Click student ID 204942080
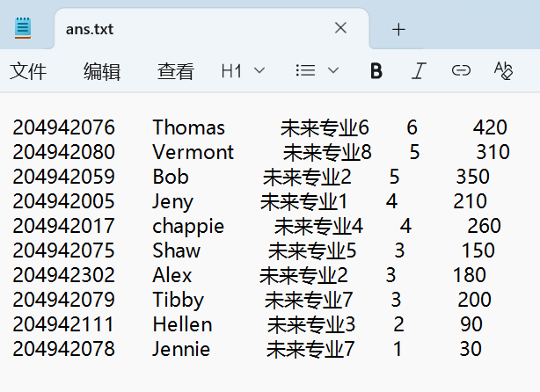The width and height of the screenshot is (540, 392). tap(63, 152)
